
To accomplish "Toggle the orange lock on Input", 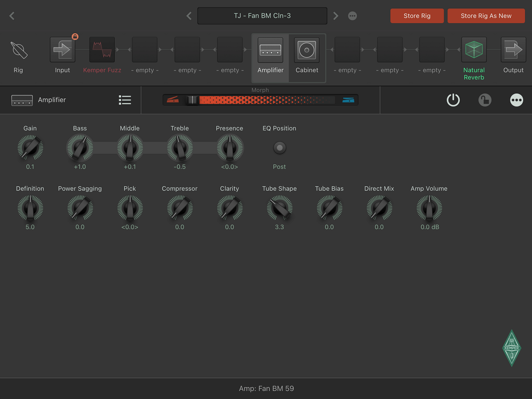I will coord(75,37).
